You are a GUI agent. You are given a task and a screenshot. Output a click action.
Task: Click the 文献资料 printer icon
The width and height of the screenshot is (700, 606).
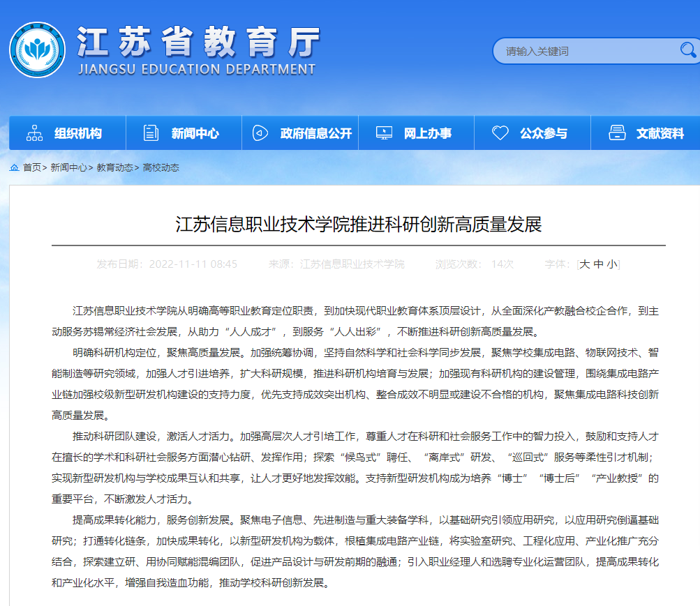[x=617, y=133]
